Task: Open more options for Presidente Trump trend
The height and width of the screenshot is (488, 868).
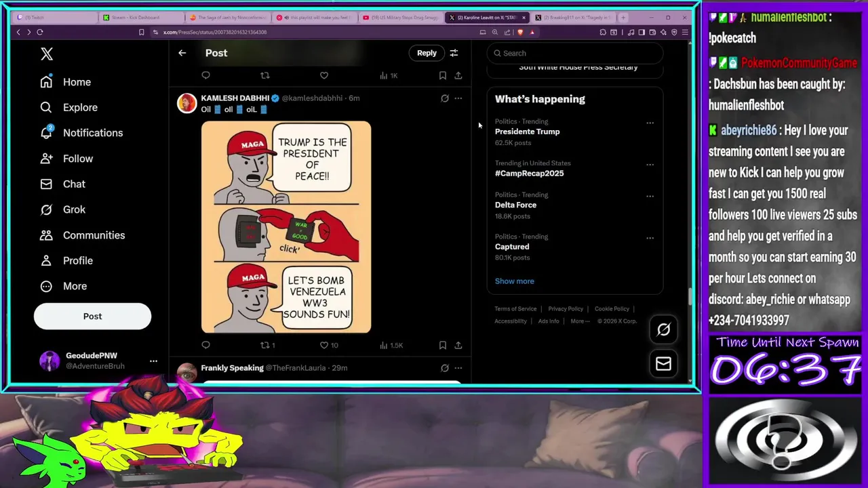Action: tap(650, 123)
